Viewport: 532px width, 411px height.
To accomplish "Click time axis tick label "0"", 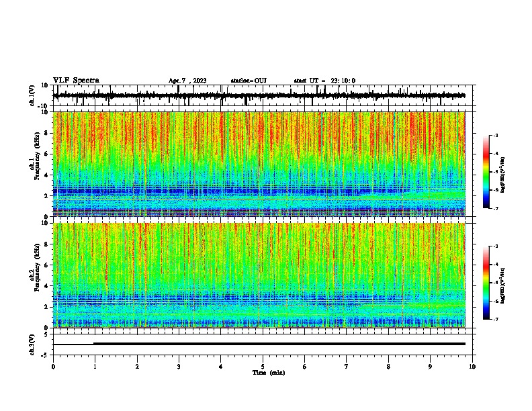I will (53, 367).
